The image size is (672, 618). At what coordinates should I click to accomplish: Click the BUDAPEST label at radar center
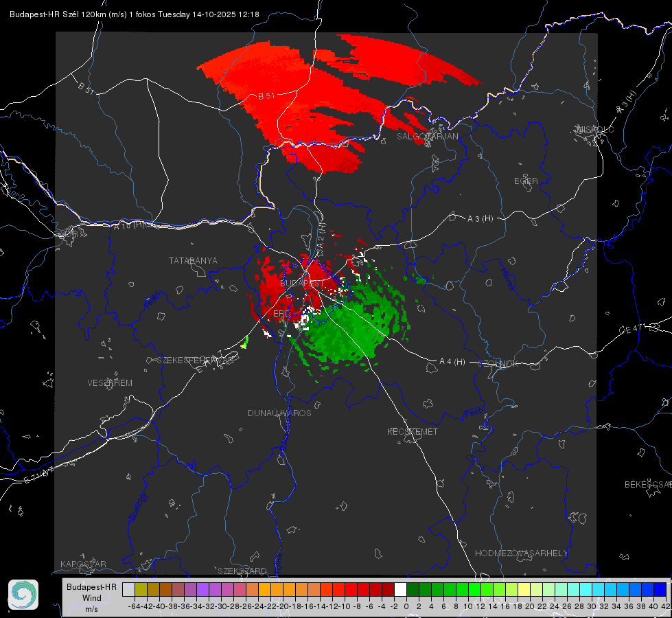tap(302, 284)
